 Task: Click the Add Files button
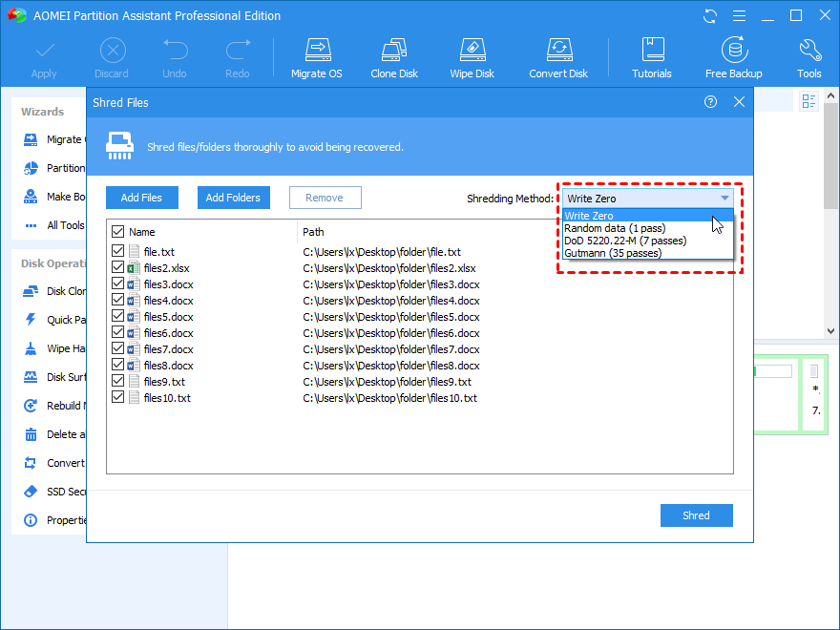(x=142, y=198)
